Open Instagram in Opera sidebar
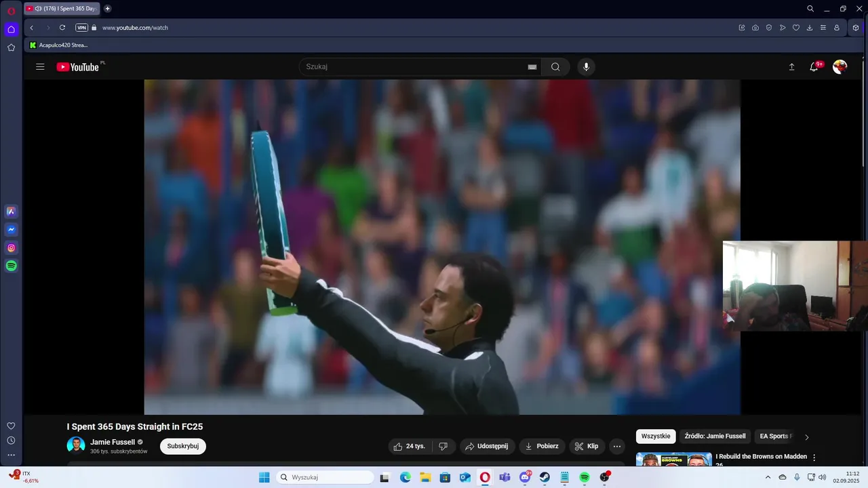The image size is (868, 488). pyautogui.click(x=11, y=248)
